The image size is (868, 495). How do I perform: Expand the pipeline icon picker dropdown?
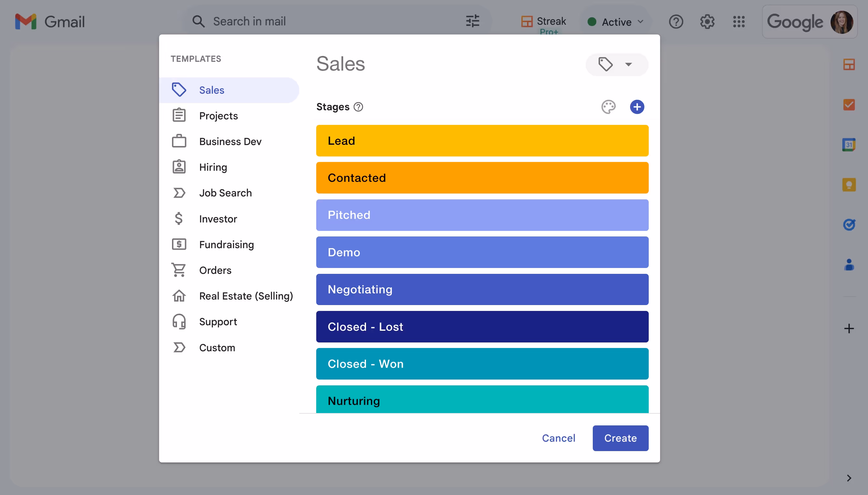(617, 65)
